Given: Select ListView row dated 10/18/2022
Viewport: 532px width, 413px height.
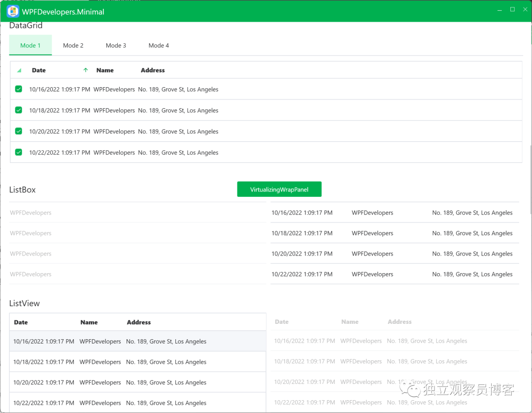Looking at the screenshot, I should (x=138, y=362).
